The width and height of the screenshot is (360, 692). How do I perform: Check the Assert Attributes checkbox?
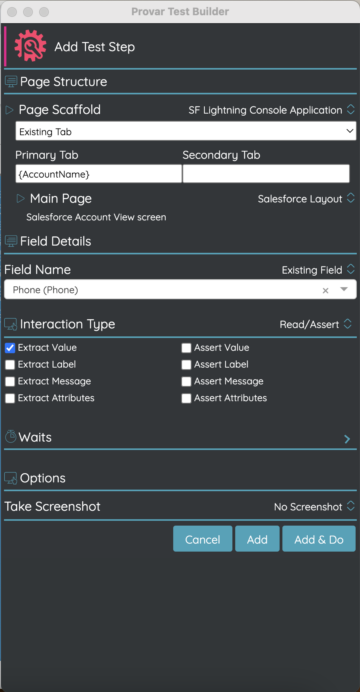point(186,399)
